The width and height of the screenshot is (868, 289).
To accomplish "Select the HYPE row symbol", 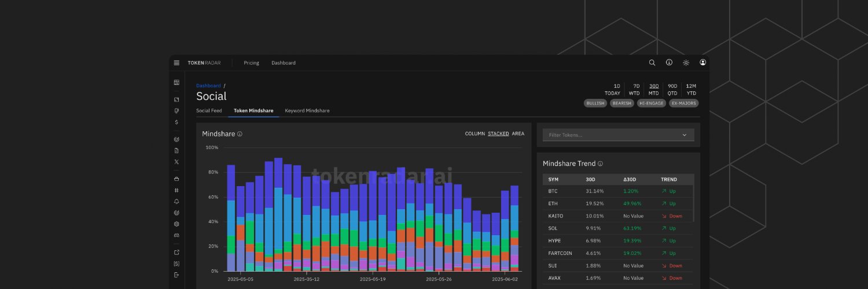I will pyautogui.click(x=554, y=240).
